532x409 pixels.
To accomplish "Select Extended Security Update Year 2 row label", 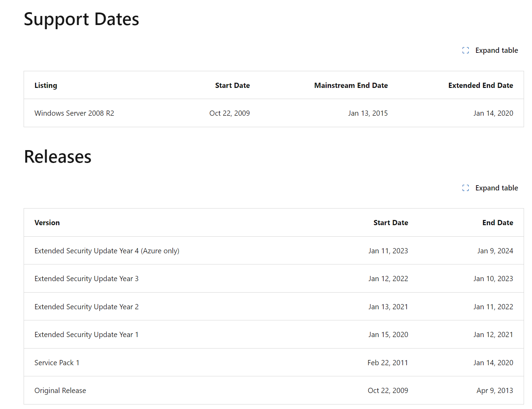I will 87,307.
